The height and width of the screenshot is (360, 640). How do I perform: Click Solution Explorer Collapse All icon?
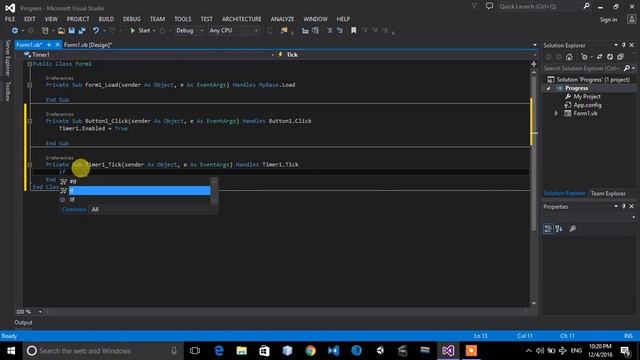click(620, 57)
